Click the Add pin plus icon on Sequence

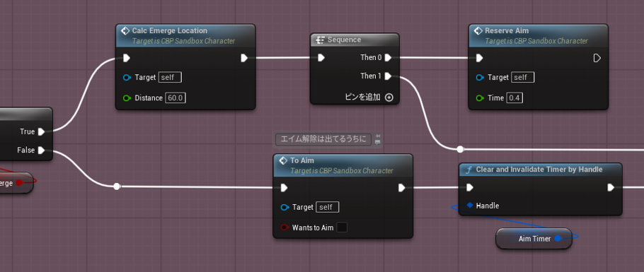[389, 97]
